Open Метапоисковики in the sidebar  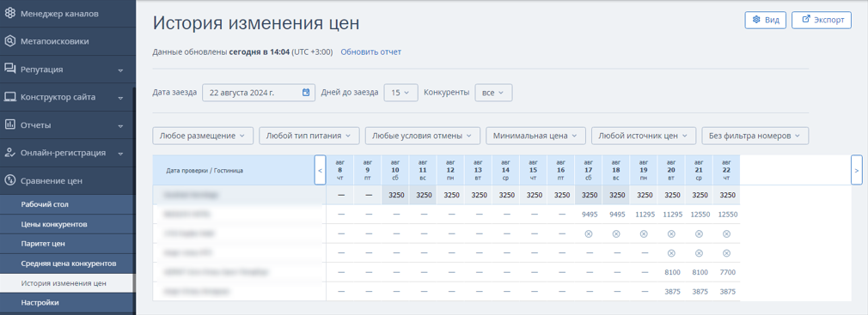tap(67, 41)
